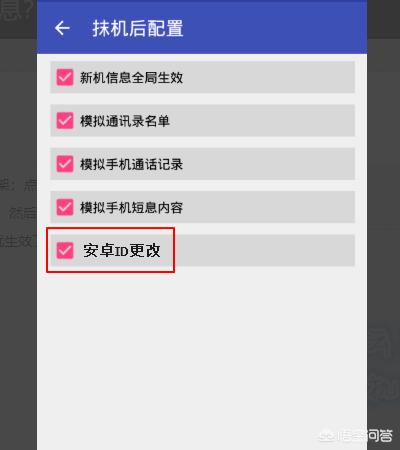Toggle the 安卓ID更改 checkbox
The width and height of the screenshot is (400, 450).
(65, 250)
